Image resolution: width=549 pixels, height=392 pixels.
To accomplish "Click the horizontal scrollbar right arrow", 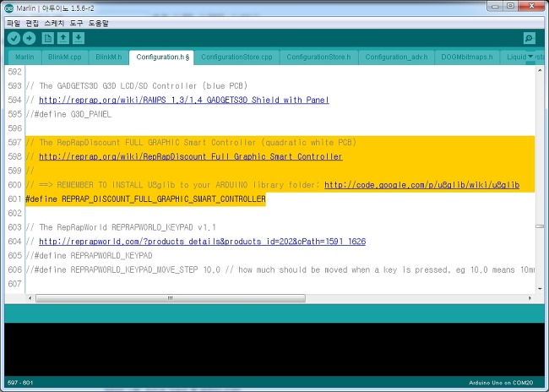I will (x=530, y=298).
